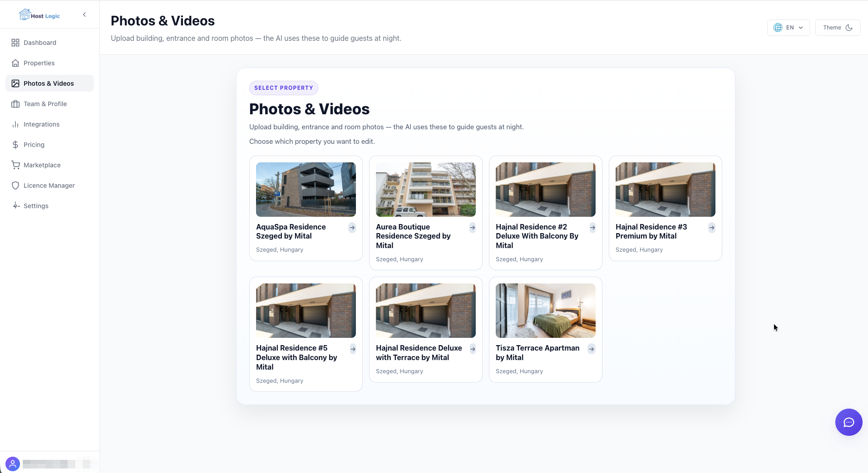Click the Marketplace shopping cart icon

click(x=15, y=165)
